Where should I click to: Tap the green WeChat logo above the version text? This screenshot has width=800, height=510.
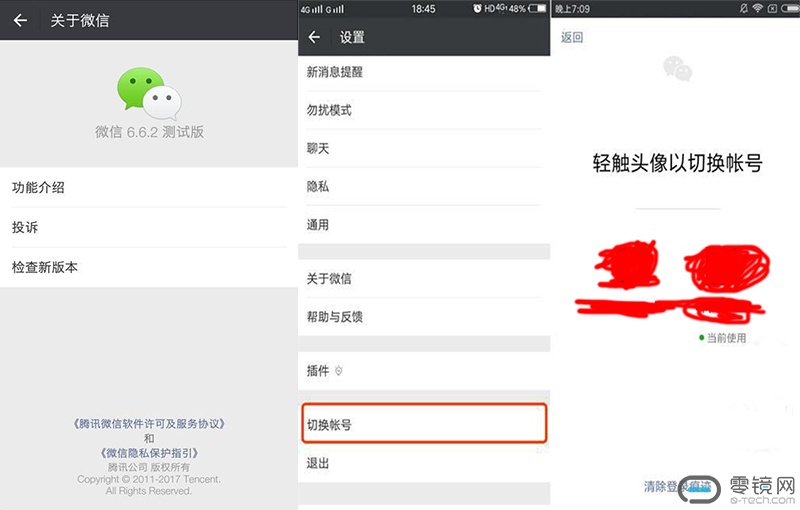point(149,93)
